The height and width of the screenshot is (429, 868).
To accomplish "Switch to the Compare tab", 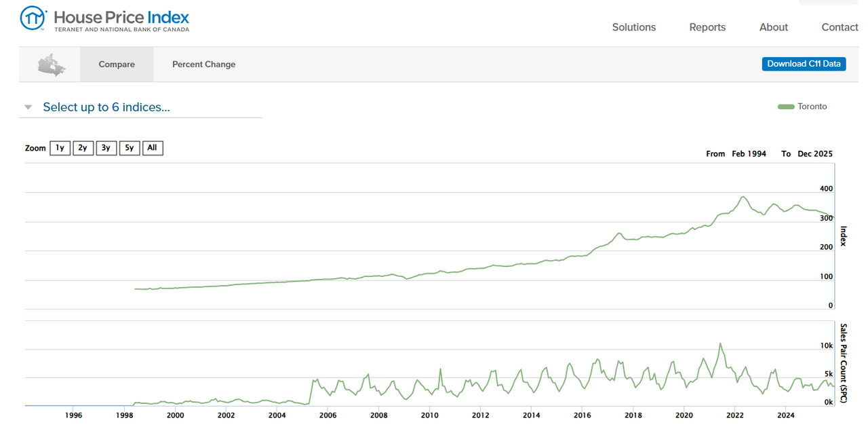I will (x=117, y=64).
